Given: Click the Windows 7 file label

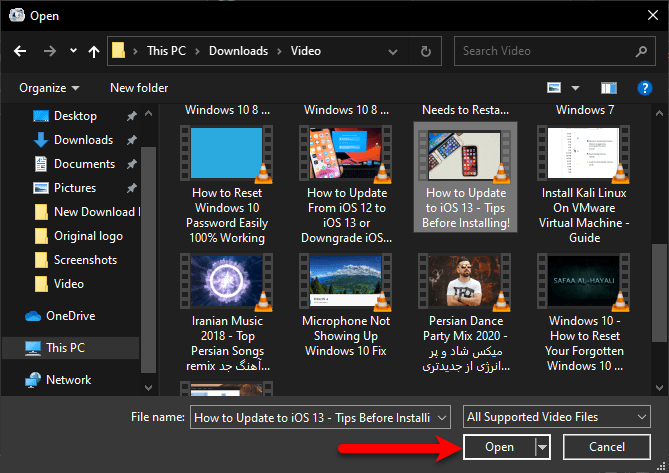Looking at the screenshot, I should [x=585, y=110].
